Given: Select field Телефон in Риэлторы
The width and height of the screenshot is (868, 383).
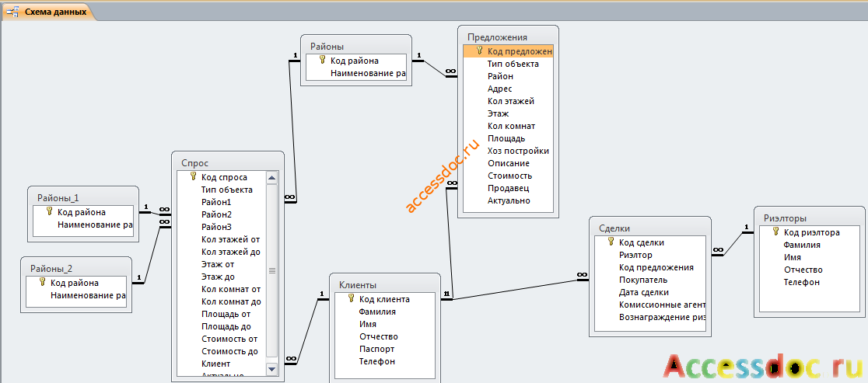Looking at the screenshot, I should coord(802,282).
